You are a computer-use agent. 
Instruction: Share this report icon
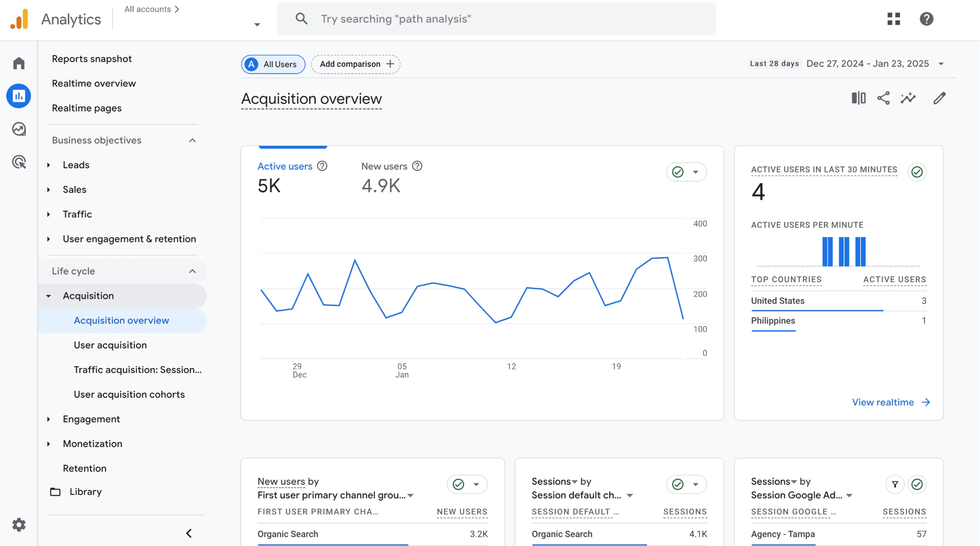tap(883, 98)
